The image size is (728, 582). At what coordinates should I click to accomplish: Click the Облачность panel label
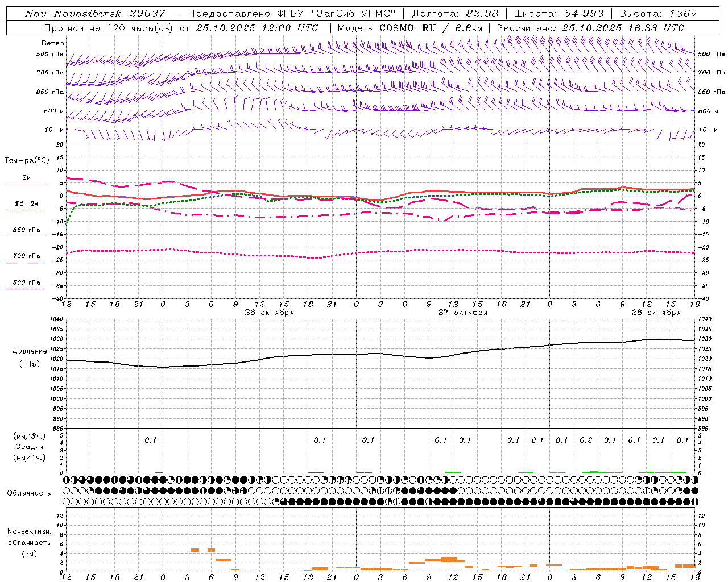[x=29, y=493]
